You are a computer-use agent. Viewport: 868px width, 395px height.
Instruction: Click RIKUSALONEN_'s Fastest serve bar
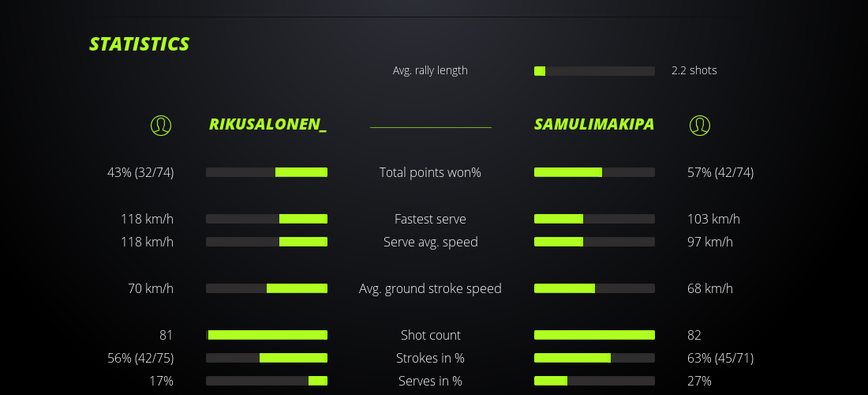pos(267,219)
